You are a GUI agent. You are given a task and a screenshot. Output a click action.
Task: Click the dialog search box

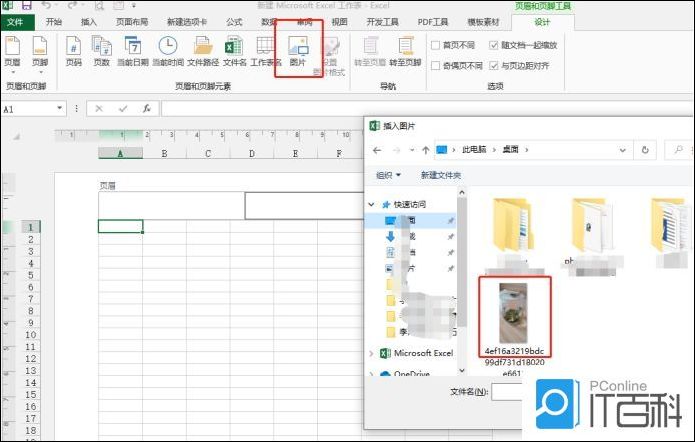click(x=679, y=150)
